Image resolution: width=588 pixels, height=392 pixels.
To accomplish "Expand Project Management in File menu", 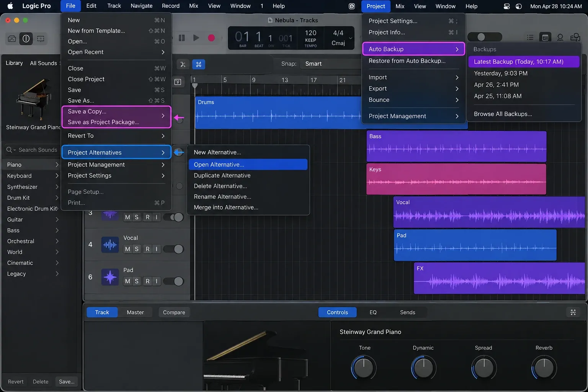I will (116, 165).
